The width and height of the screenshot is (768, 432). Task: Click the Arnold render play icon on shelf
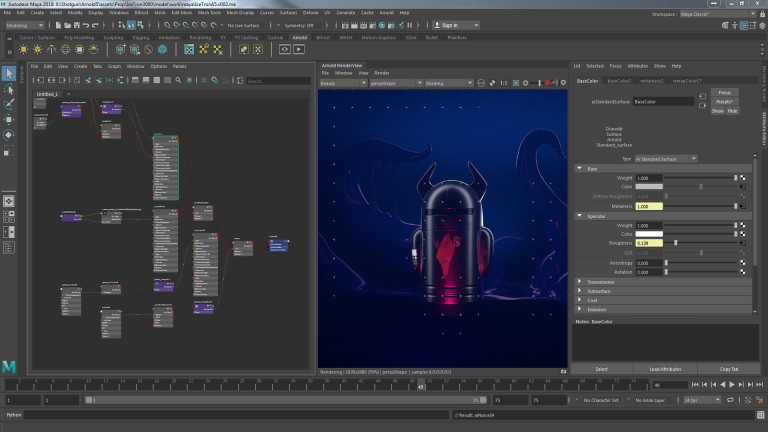pyautogui.click(x=299, y=49)
